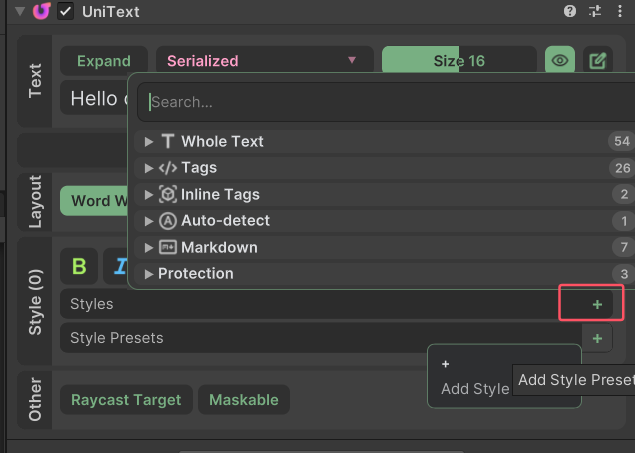Open the component presets sliders icon
Screen dimensions: 635x453
595,11
